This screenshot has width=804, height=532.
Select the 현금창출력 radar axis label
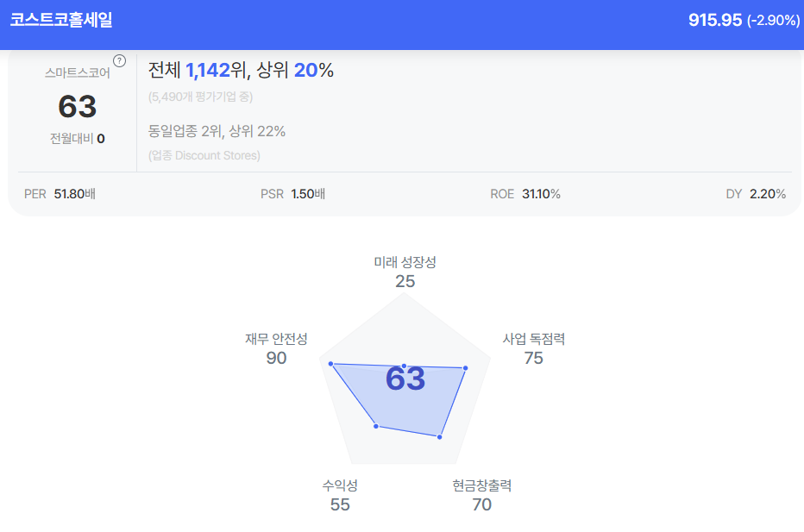pos(481,485)
